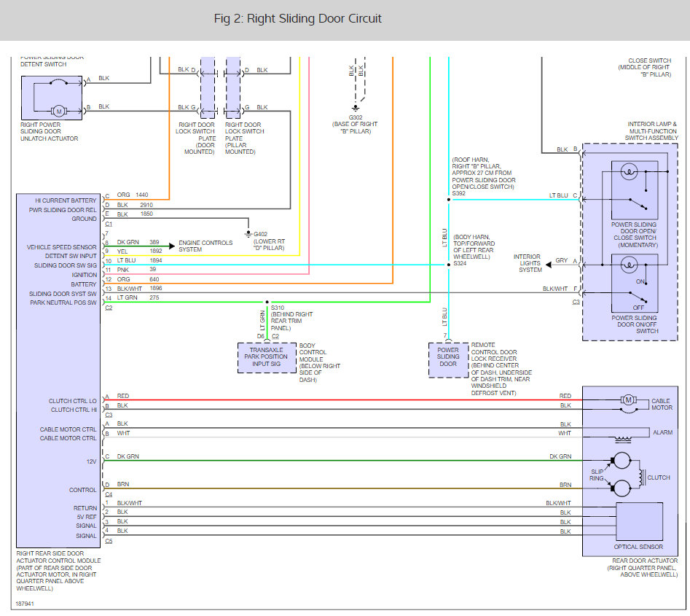
Task: Click the 'BLK 2910' wire label
Action: 135,205
